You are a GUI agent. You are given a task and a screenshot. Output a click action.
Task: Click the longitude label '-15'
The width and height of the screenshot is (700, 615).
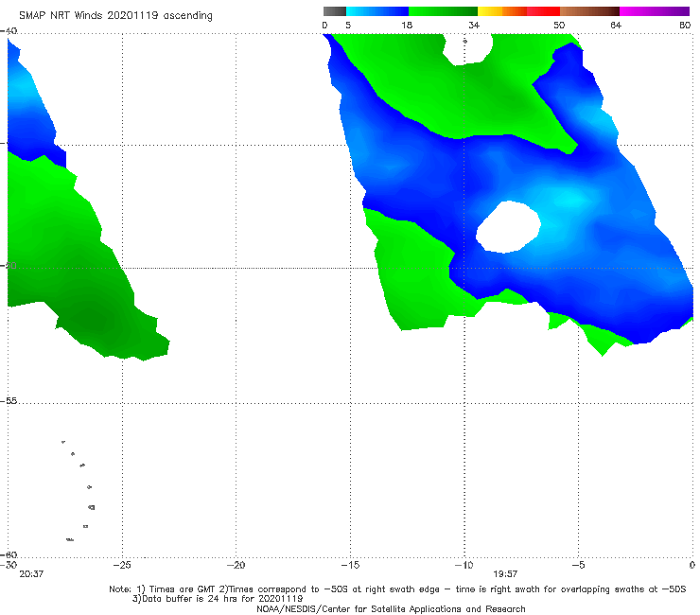point(350,565)
